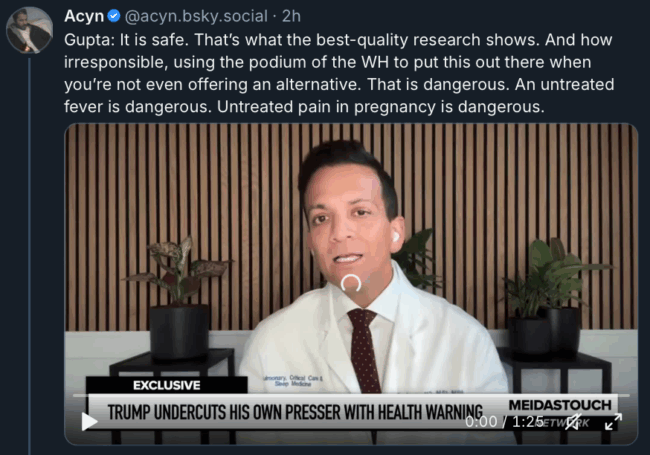Click the loading spinner in the video center
Viewport: 650px width, 455px height.
[x=351, y=283]
